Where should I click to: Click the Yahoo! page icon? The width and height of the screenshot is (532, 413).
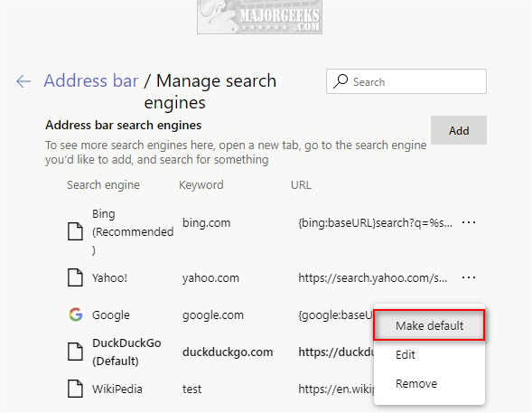[75, 277]
